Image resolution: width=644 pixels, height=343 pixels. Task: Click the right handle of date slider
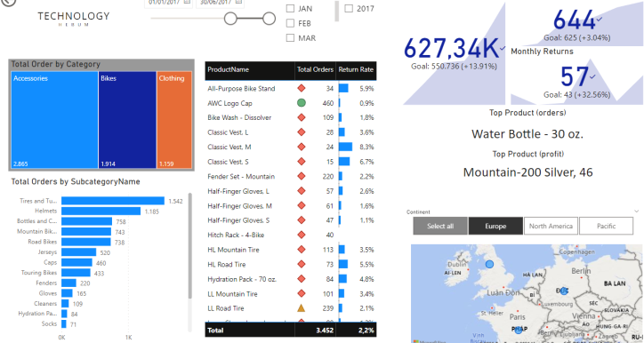[x=269, y=19]
